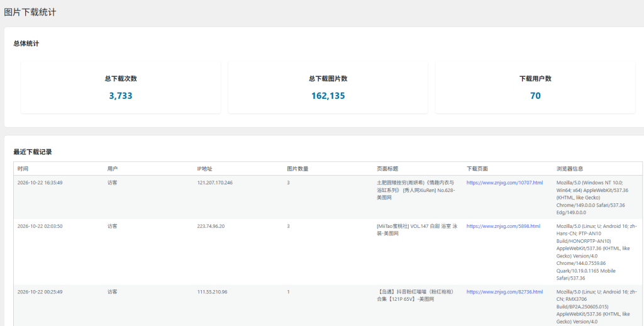Image resolution: width=644 pixels, height=326 pixels.
Task: Open the znjxg.com/10707.html download link
Action: coord(504,183)
